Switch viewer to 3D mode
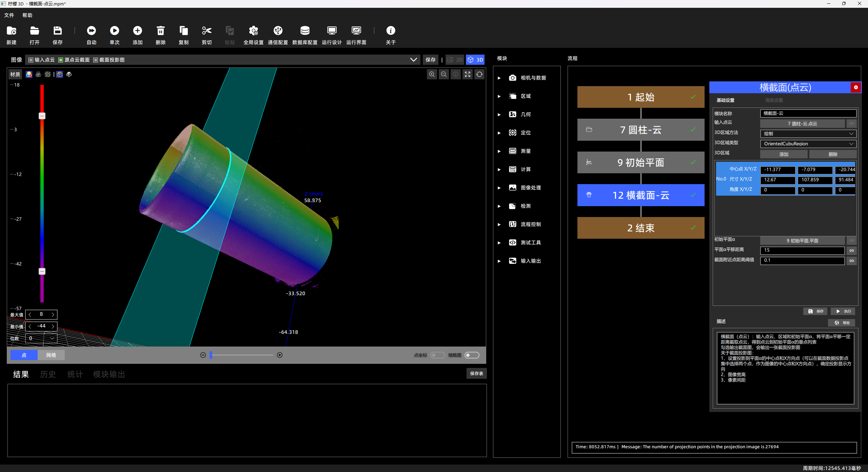This screenshot has height=472, width=868. pyautogui.click(x=475, y=60)
